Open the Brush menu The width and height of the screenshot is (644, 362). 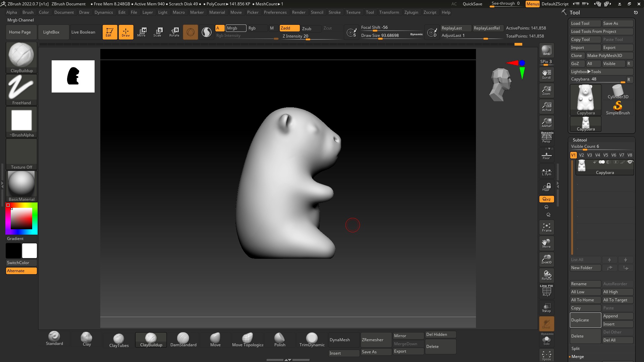(28, 12)
